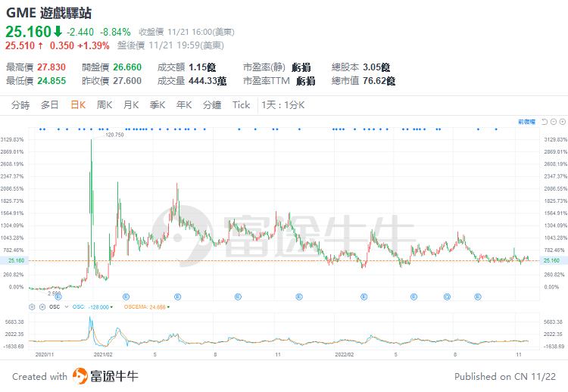Click the 富途牛牛 logo in the footer
Image resolution: width=568 pixels, height=392 pixels.
[x=105, y=376]
